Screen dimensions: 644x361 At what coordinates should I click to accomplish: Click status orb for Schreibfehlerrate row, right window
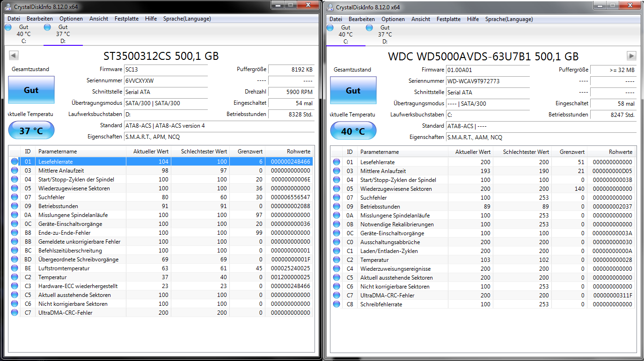[x=337, y=304]
